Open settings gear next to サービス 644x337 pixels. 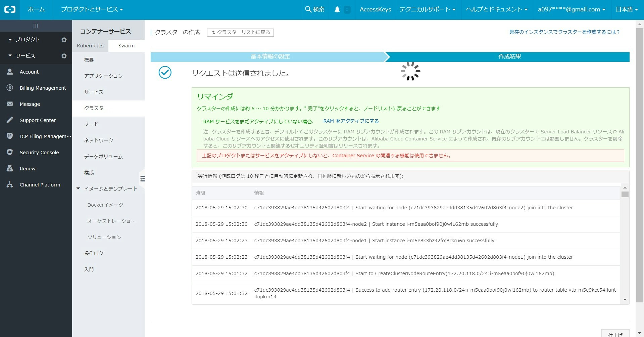(x=64, y=56)
